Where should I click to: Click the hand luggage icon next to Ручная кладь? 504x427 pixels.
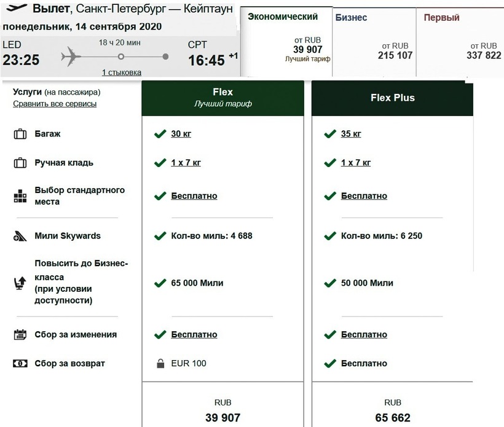pos(20,163)
